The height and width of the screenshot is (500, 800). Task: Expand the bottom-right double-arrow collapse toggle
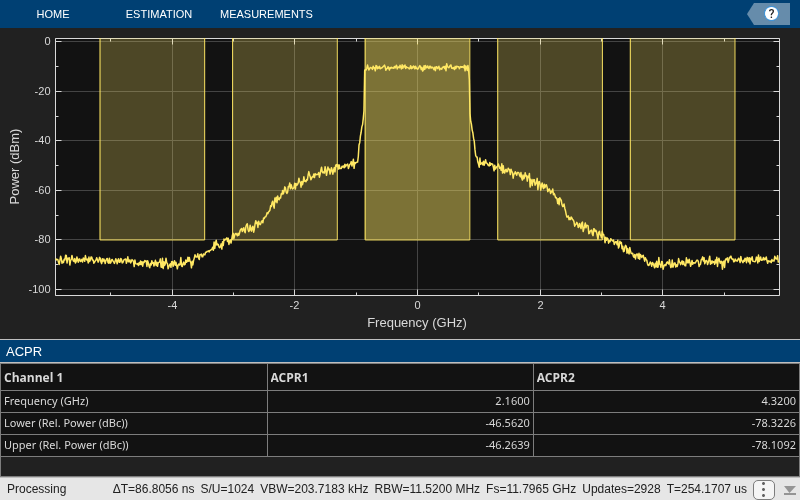tap(790, 490)
